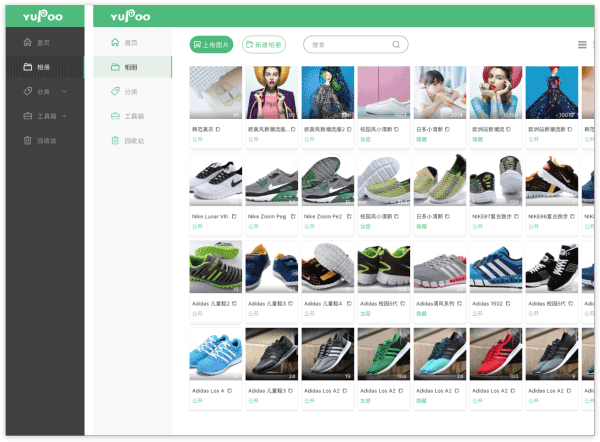This screenshot has width=600, height=442.
Task: Open the 韩范美衣 album thumbnail
Action: (215, 93)
